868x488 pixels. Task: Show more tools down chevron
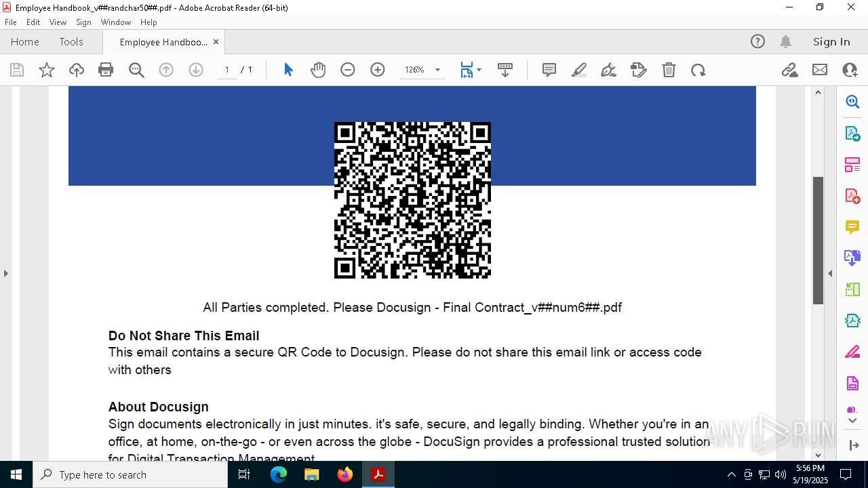click(x=852, y=421)
